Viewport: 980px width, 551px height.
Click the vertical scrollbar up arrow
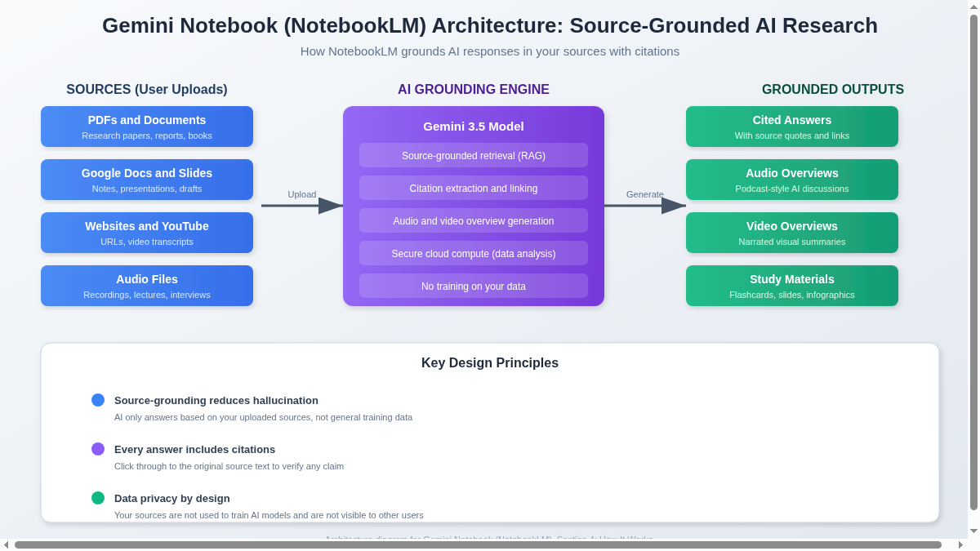(x=973, y=6)
